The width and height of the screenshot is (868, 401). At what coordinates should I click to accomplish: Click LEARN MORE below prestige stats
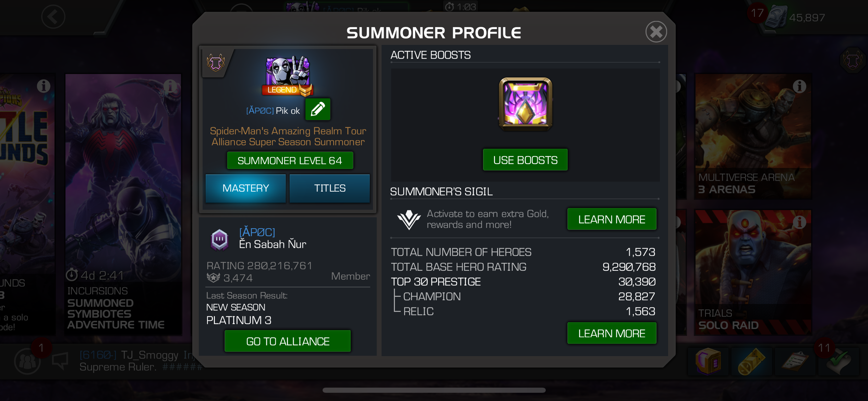(612, 333)
